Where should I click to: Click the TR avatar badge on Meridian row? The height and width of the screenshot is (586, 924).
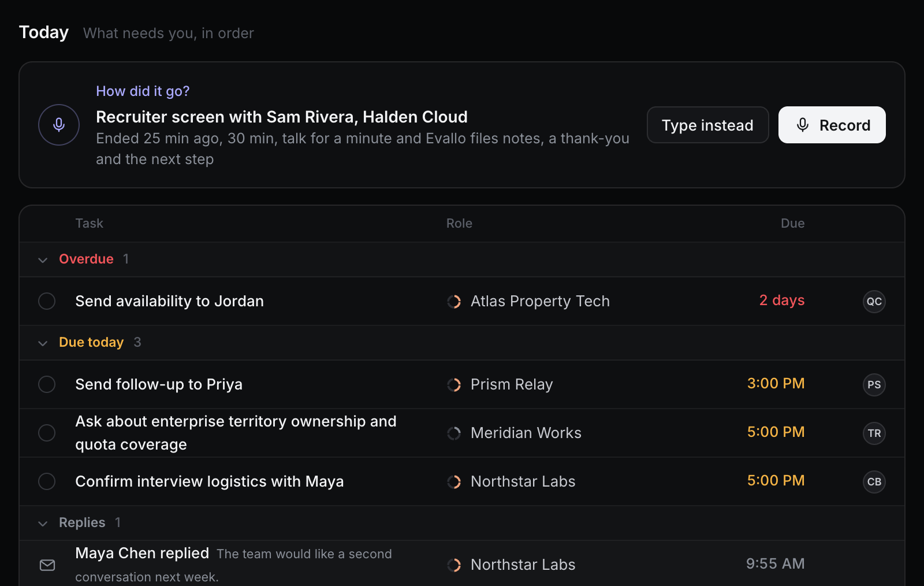pyautogui.click(x=874, y=433)
